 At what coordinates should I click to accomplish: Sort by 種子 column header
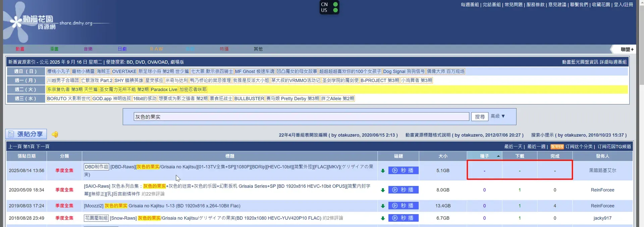click(x=484, y=156)
